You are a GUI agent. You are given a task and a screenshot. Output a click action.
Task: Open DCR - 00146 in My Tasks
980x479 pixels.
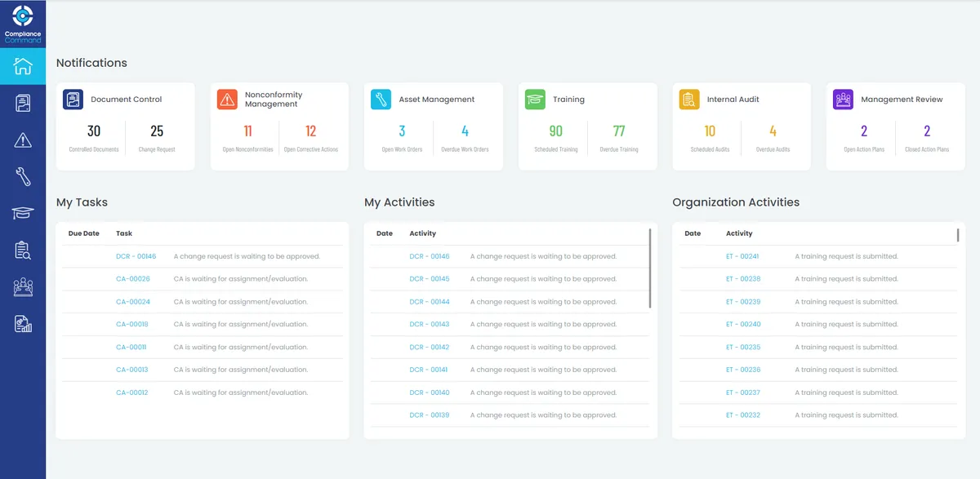[136, 256]
